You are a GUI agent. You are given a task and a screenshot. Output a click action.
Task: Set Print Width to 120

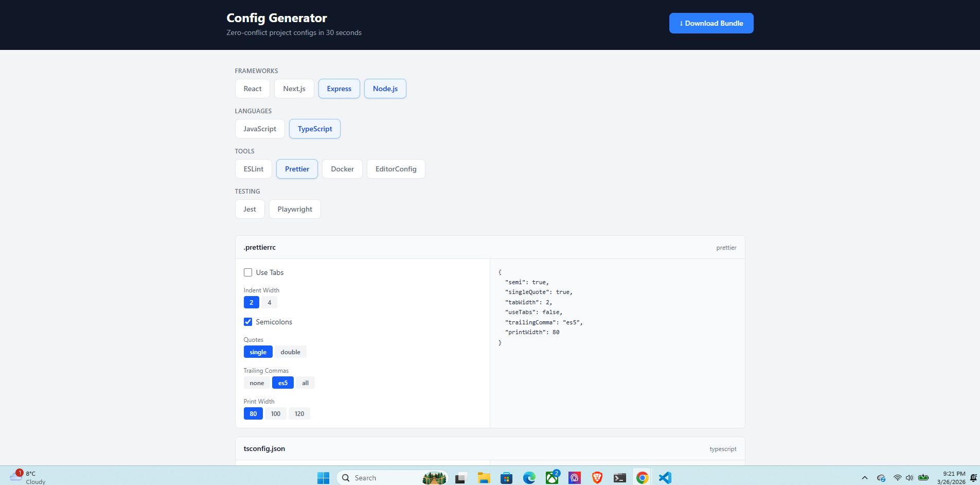[299, 413]
